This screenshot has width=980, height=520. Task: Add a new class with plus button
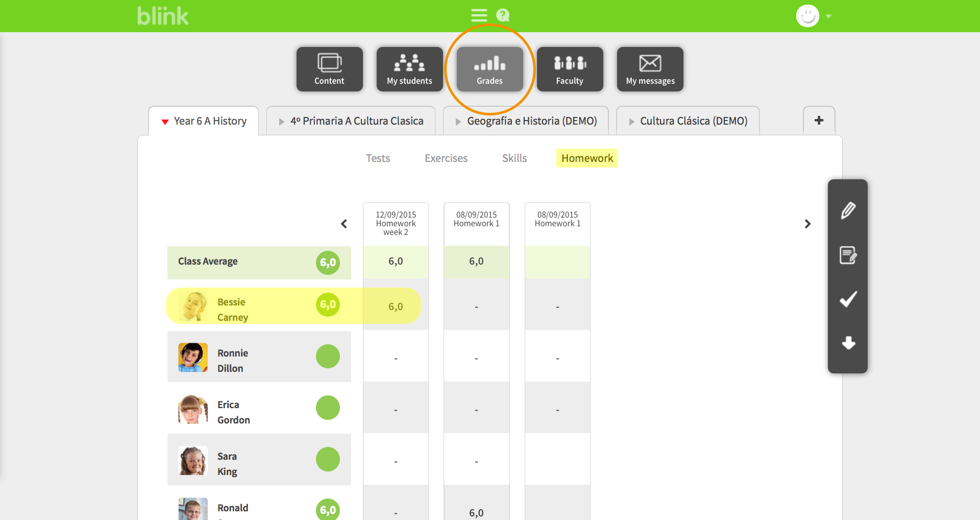(x=819, y=121)
